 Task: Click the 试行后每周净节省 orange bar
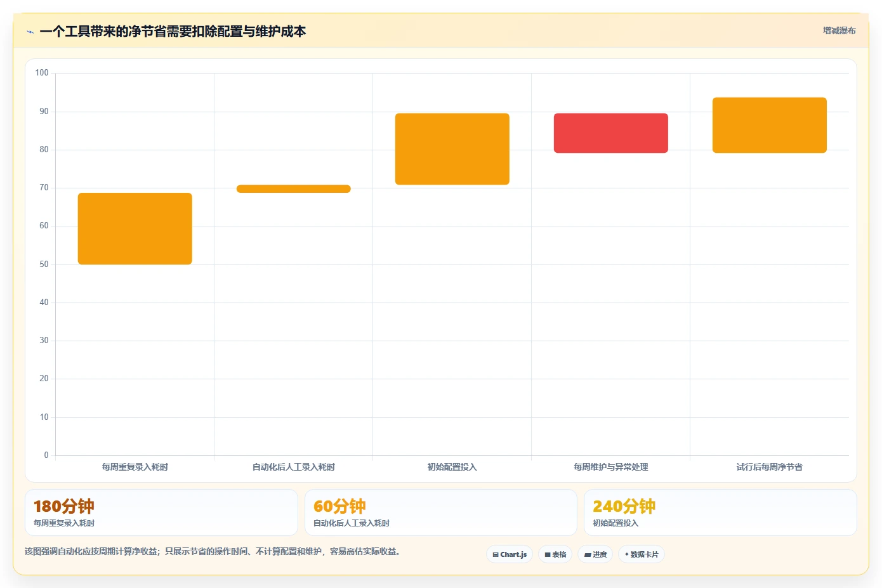point(770,125)
